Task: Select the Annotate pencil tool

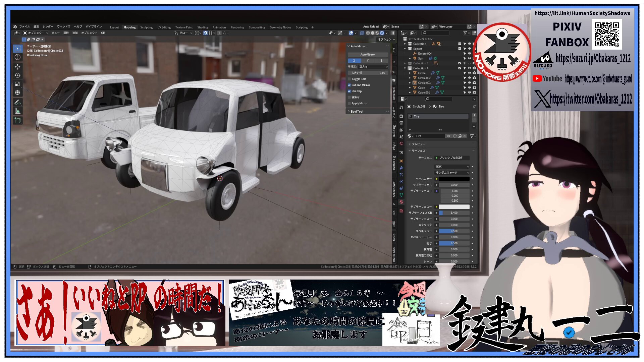Action: point(17,102)
